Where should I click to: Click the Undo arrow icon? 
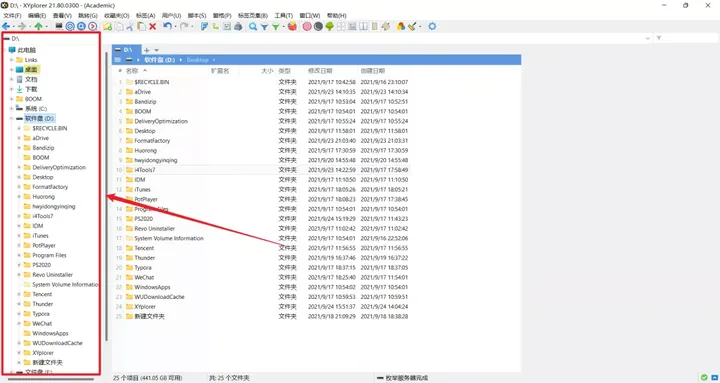pos(167,27)
